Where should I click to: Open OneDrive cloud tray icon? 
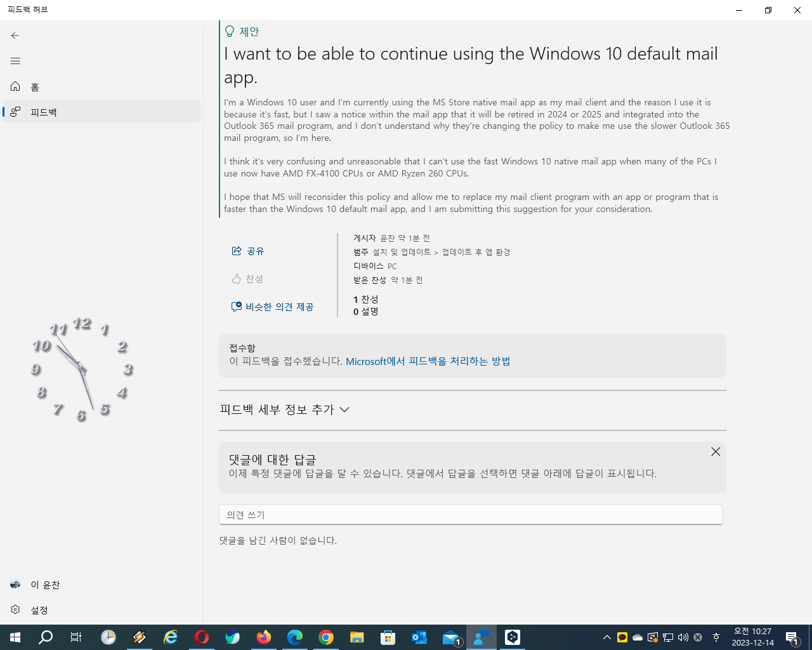(x=638, y=637)
